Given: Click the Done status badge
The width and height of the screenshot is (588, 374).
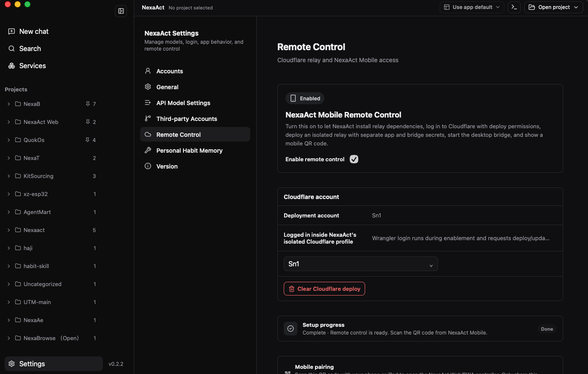Looking at the screenshot, I should point(547,329).
